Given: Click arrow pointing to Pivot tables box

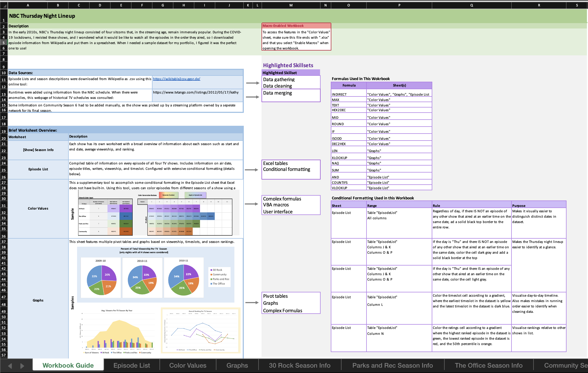Looking at the screenshot, I should click(252, 303).
